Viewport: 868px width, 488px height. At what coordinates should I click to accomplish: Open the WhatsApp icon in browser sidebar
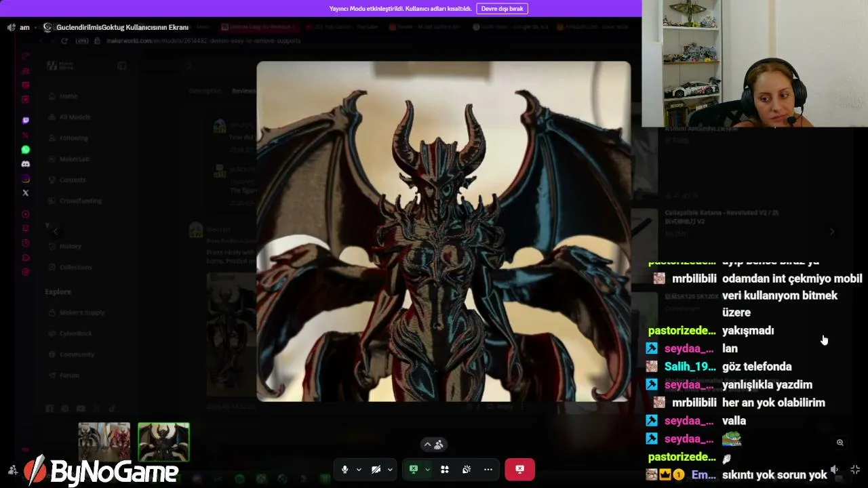[26, 150]
